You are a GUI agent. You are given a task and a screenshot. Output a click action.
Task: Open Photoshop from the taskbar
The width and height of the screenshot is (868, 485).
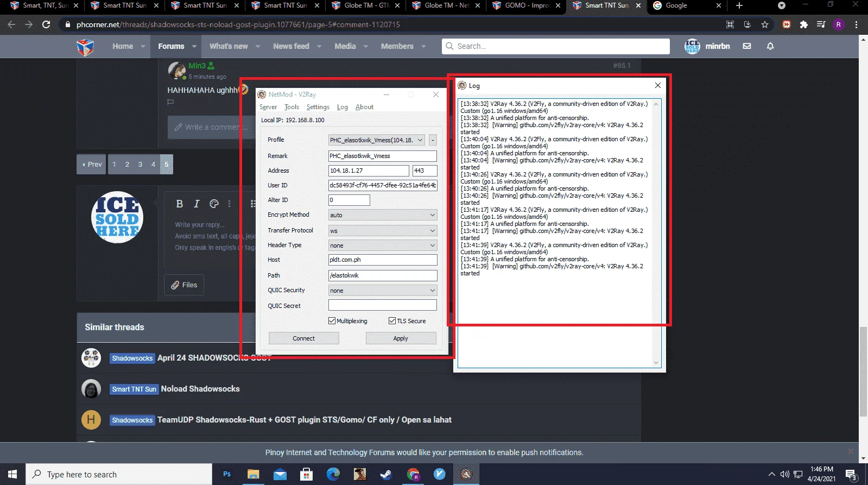click(x=227, y=474)
